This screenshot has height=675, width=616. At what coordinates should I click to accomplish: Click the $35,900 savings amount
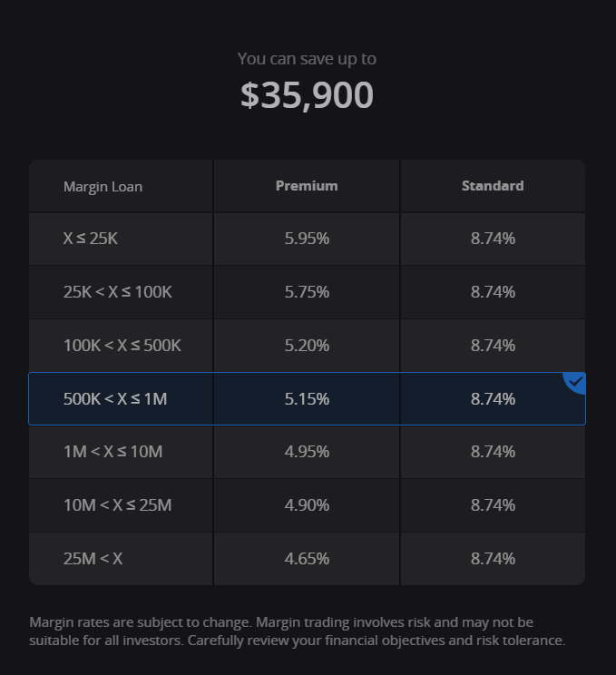pos(307,95)
